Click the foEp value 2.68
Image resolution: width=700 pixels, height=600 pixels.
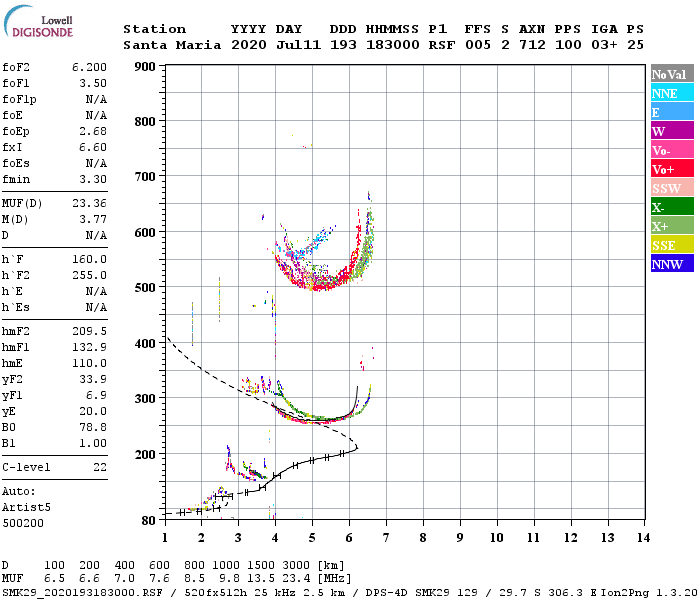(x=93, y=131)
